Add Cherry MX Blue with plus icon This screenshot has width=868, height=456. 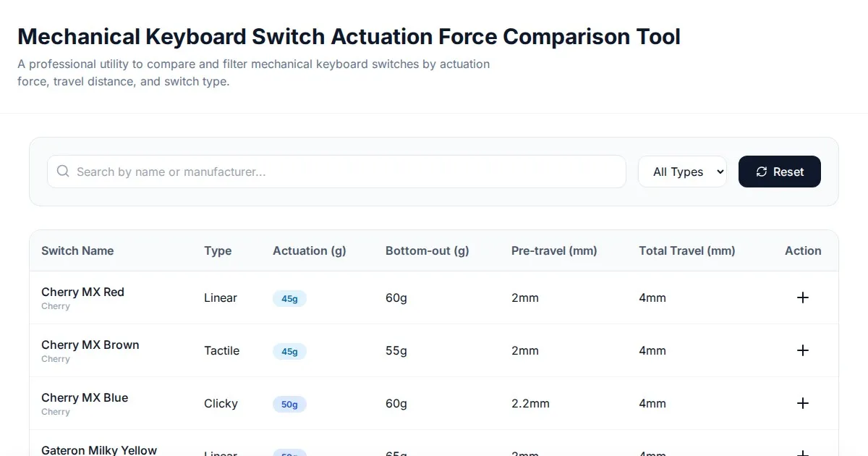tap(802, 403)
